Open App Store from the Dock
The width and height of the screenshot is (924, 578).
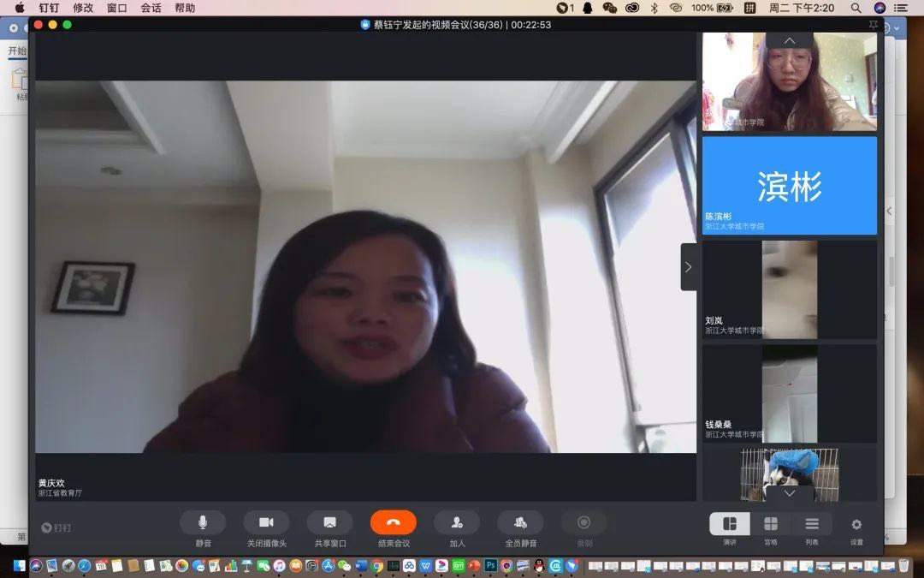click(329, 566)
